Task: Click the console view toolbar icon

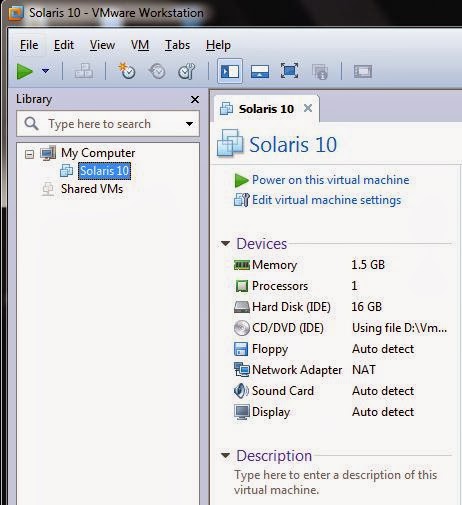Action: point(363,71)
